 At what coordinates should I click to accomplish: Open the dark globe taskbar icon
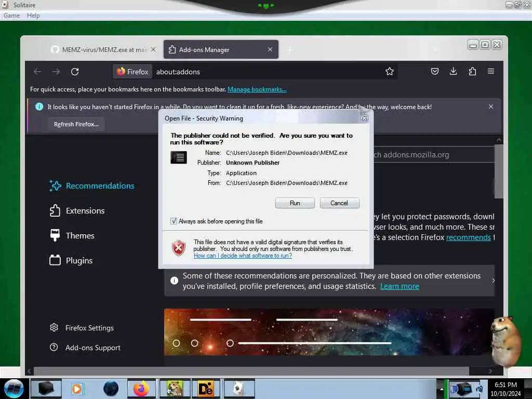(x=111, y=389)
